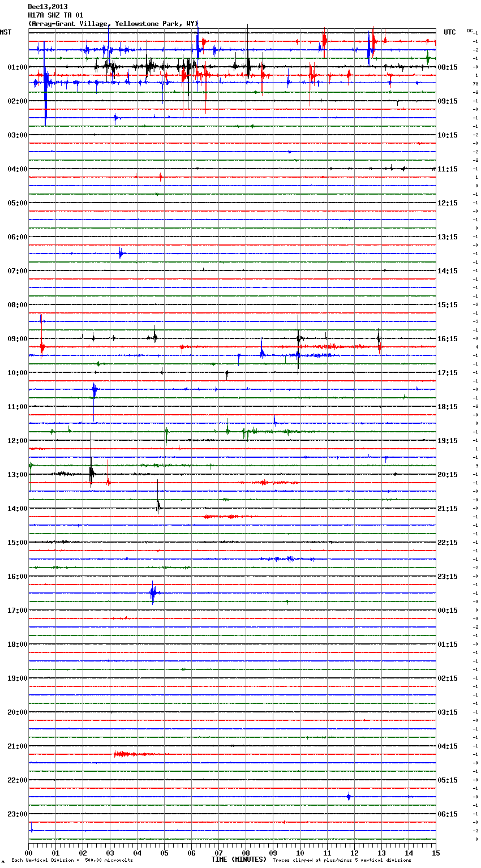Screen dimensions: 481x868
Task: Click the Traces clipped at plus/minus 5 note
Action: tap(342, 861)
